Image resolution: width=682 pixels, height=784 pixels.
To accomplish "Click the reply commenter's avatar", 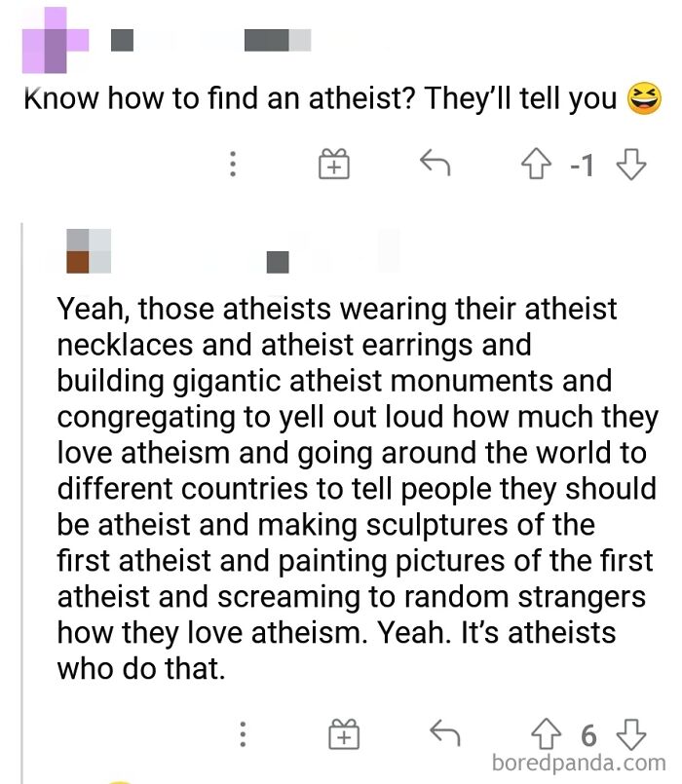I will coord(86,251).
